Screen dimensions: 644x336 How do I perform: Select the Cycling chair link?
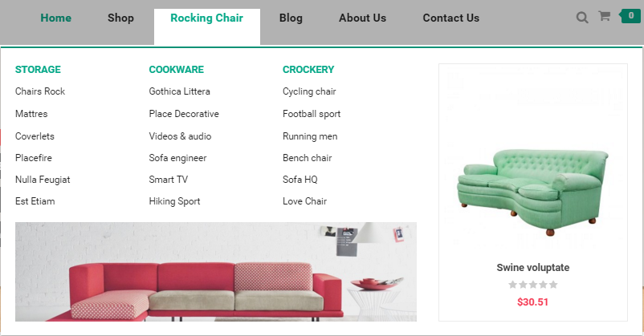[309, 91]
